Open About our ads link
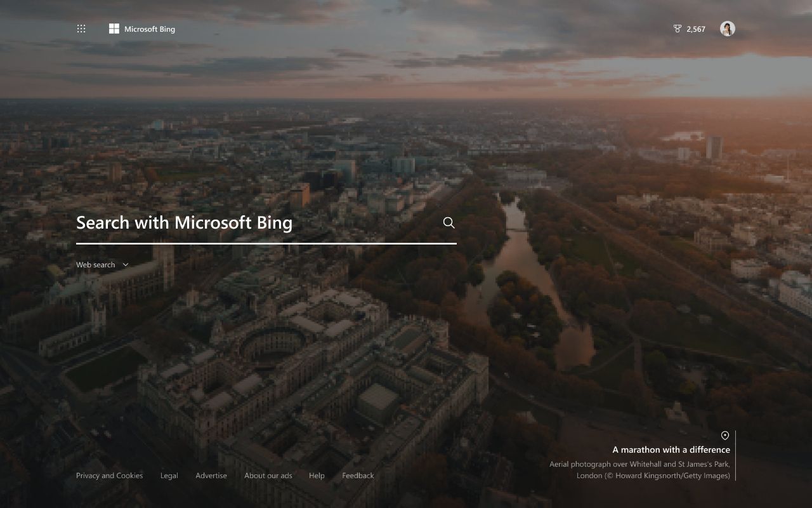The image size is (812, 508). pyautogui.click(x=268, y=476)
